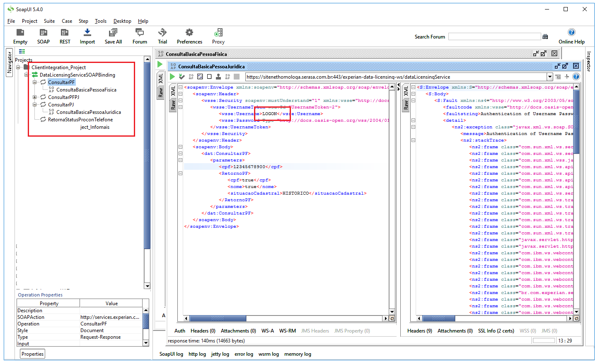598x364 pixels.
Task: Click the stamp-shaped toolbar icon in request
Action: pos(218,77)
